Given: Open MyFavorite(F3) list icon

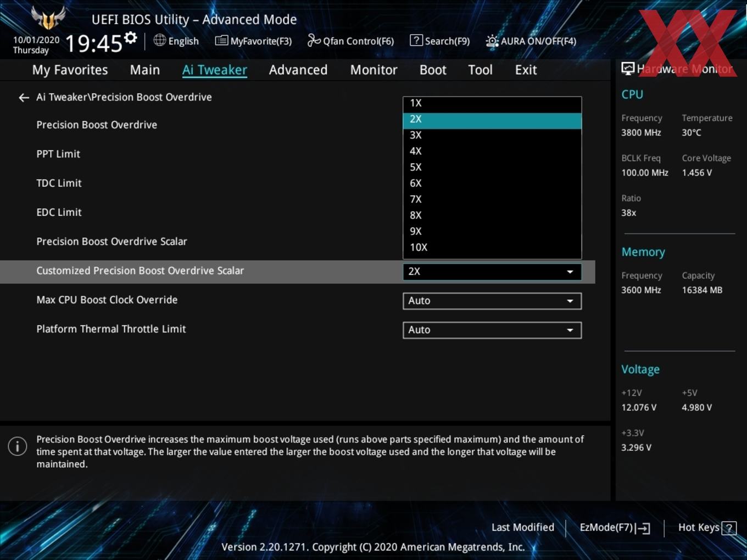Looking at the screenshot, I should (x=221, y=41).
